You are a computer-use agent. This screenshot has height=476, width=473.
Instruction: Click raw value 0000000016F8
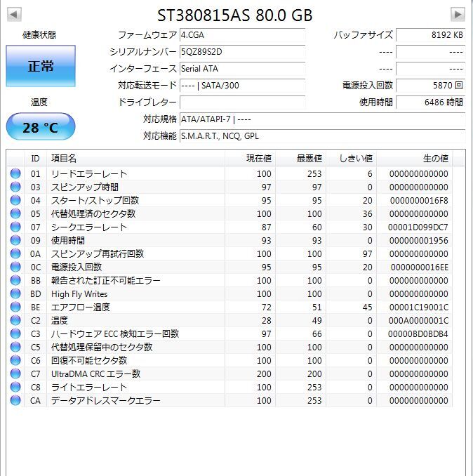[x=419, y=200]
